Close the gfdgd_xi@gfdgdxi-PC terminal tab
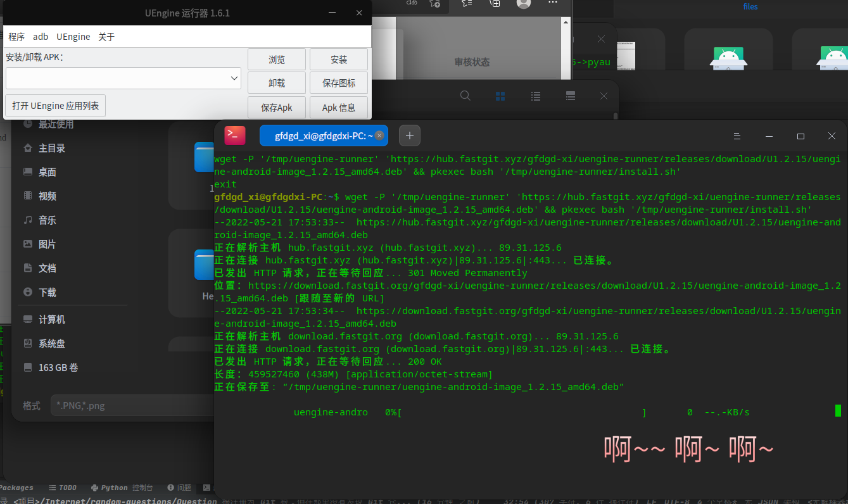 [x=379, y=135]
